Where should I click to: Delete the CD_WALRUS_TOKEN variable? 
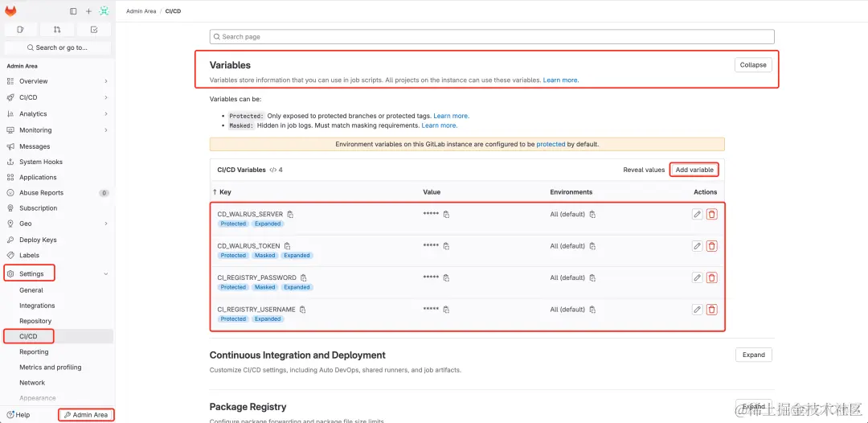pyautogui.click(x=712, y=246)
